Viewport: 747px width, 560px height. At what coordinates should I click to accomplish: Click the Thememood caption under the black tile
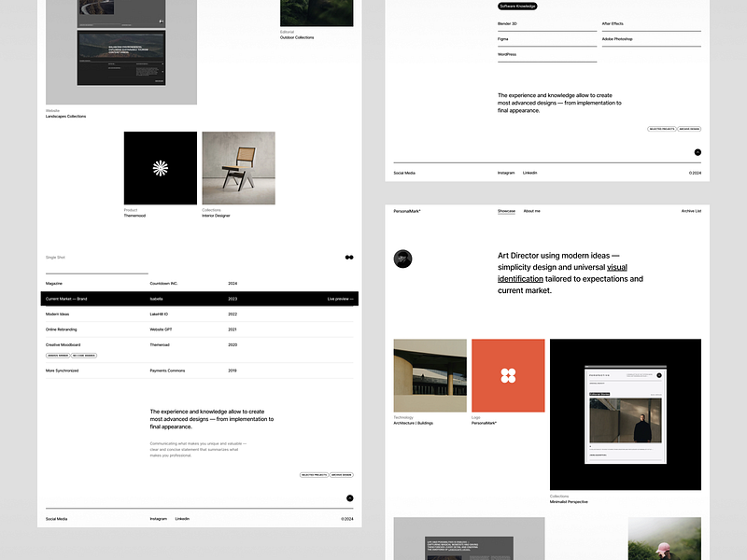[x=134, y=216]
